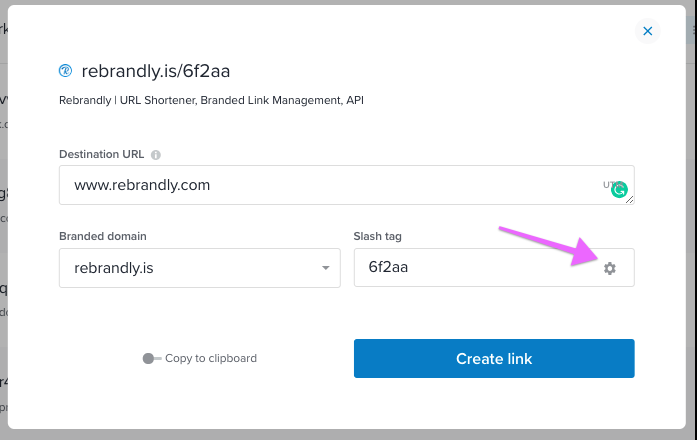The image size is (697, 440).
Task: Click the green Grammarly icon
Action: pos(619,190)
